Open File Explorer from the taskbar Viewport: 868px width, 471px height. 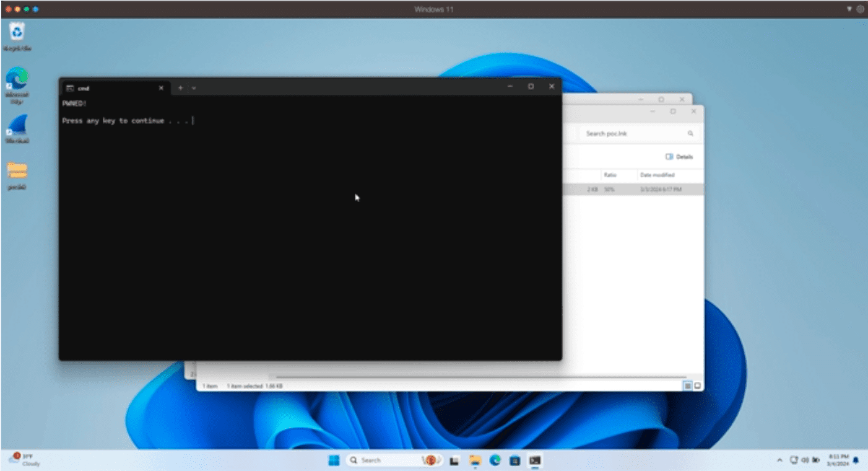coord(475,460)
